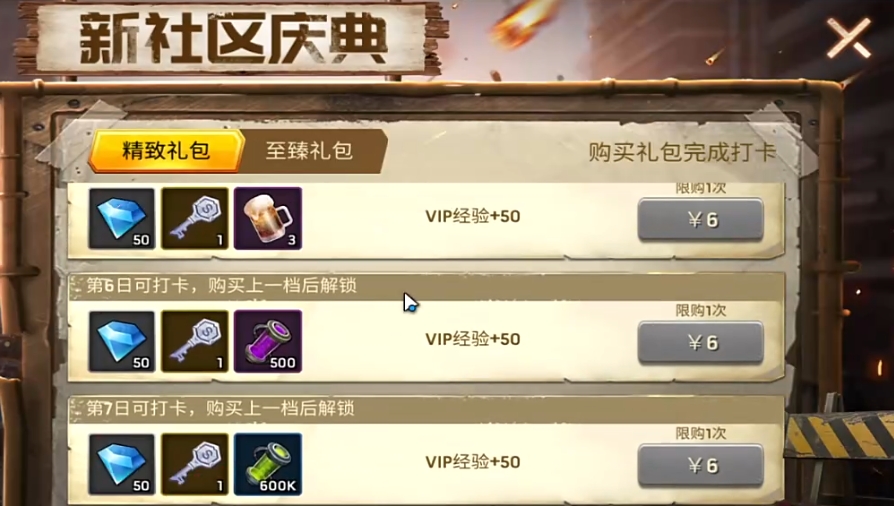Image resolution: width=894 pixels, height=506 pixels.
Task: Click the 购买礼包完成打卡 text
Action: click(x=682, y=152)
